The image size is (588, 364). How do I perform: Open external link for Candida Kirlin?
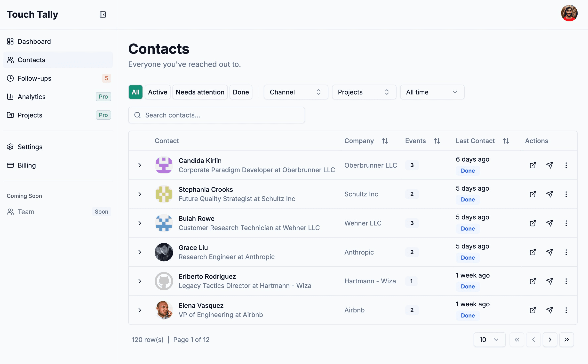coord(533,165)
